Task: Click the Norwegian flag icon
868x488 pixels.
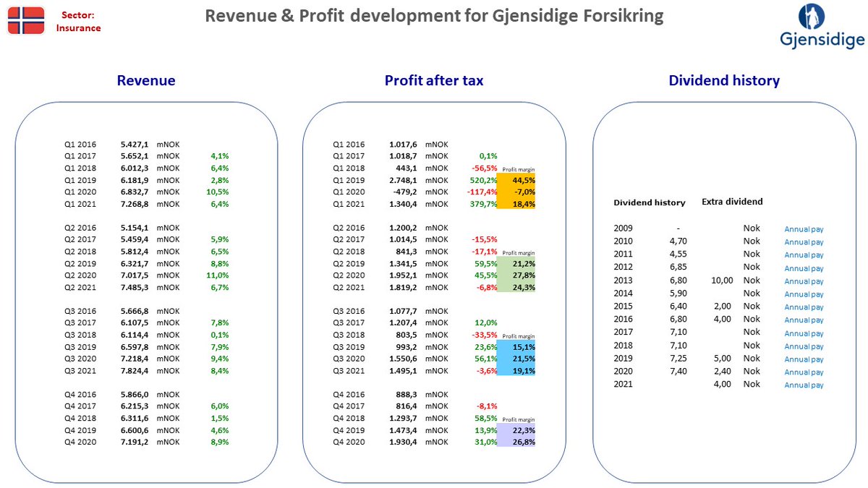Action: [x=25, y=20]
